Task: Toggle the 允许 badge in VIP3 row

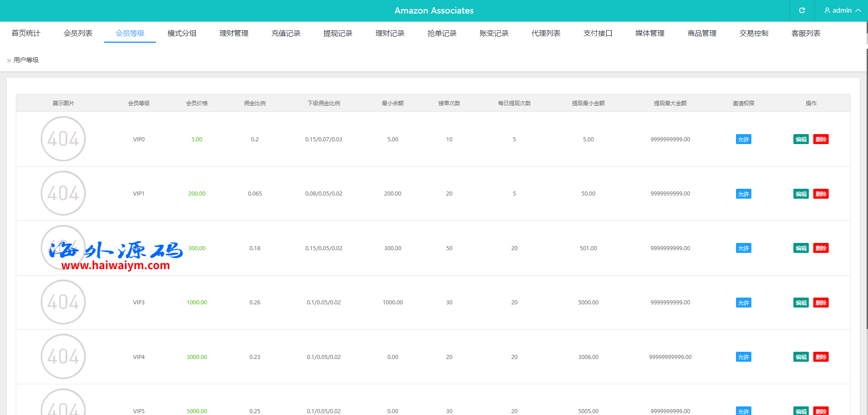Action: (743, 303)
